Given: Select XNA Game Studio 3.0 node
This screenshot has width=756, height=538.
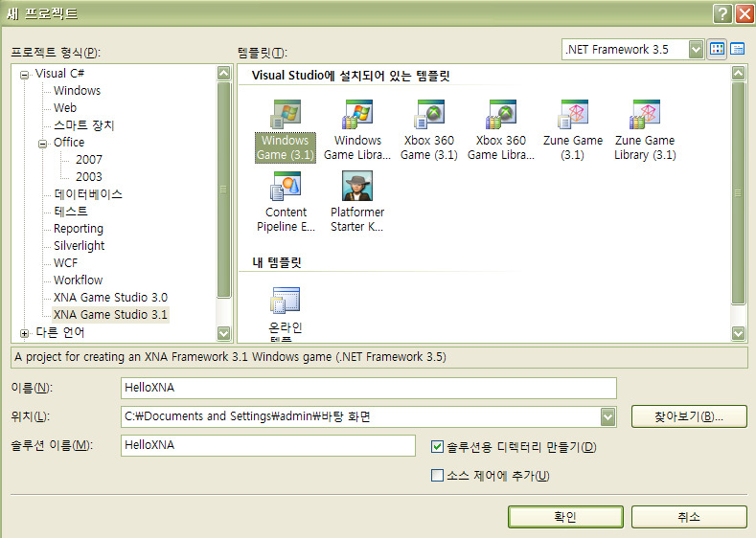Looking at the screenshot, I should [x=110, y=297].
